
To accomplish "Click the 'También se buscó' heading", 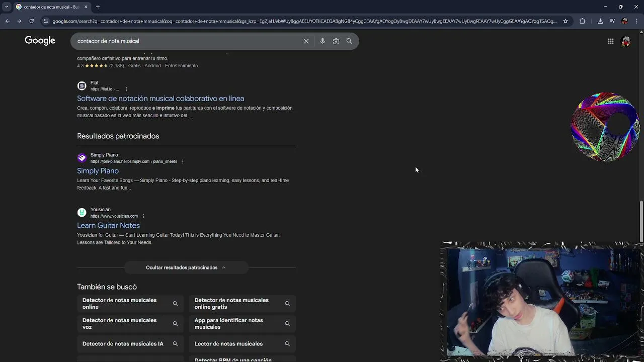I will pos(107,287).
